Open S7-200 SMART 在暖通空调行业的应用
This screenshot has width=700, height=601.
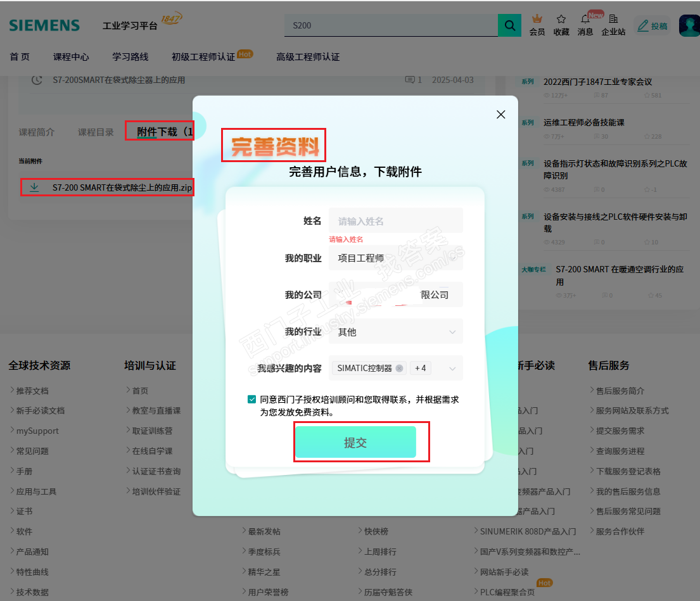(x=620, y=275)
